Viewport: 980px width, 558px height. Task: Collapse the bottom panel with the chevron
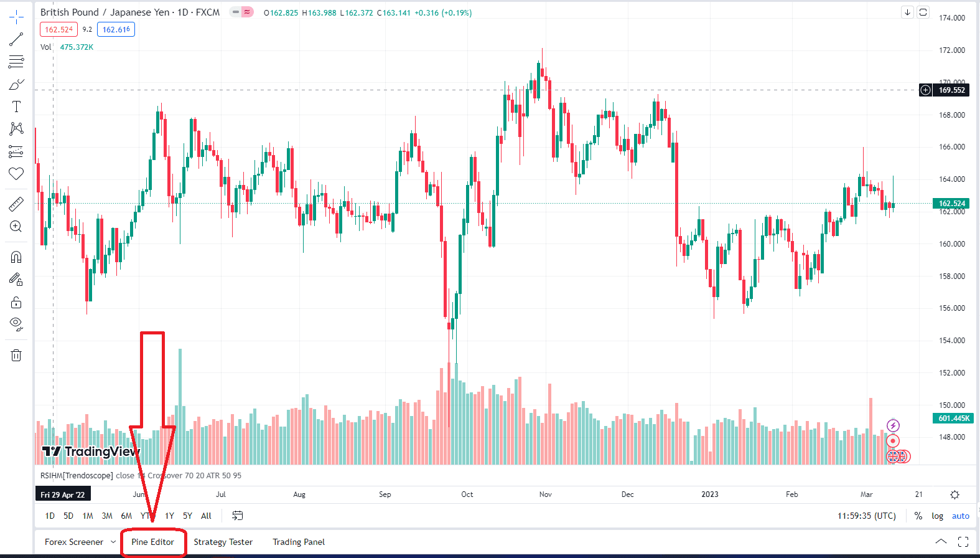[941, 542]
